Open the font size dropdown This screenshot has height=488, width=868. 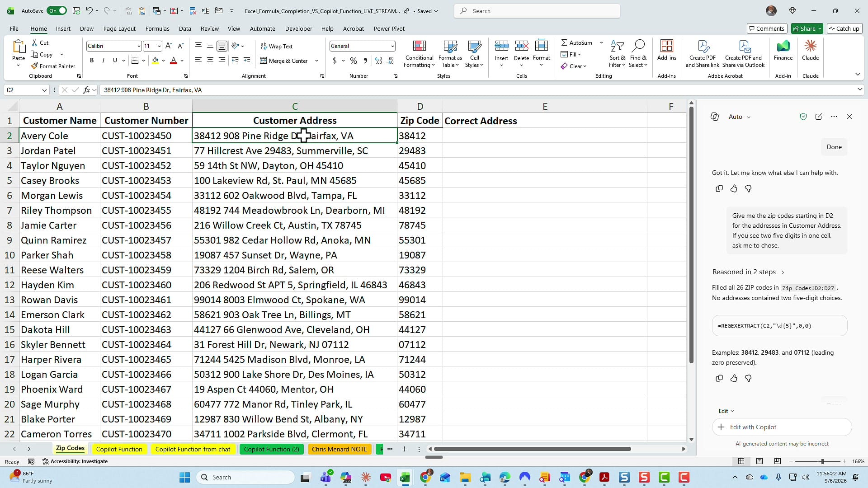[x=159, y=46]
